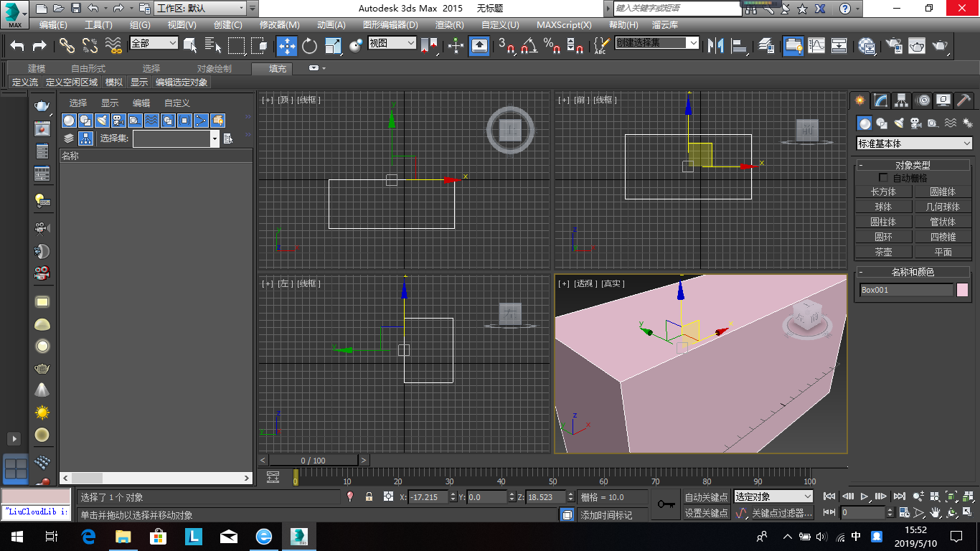Select the Lights category in Create panel
The image size is (980, 551).
point(899,123)
